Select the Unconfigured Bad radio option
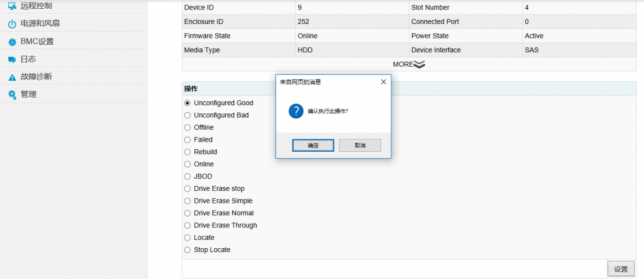This screenshot has height=279, width=644. coord(187,115)
